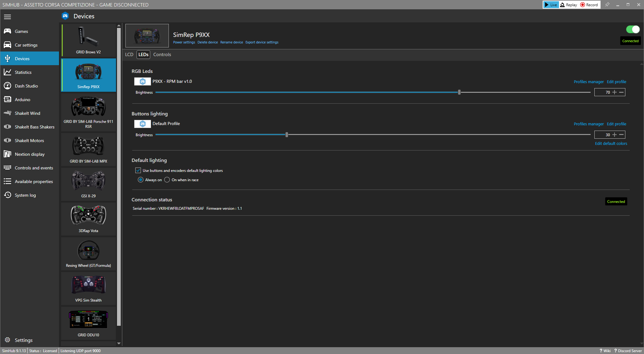Click Export device settings link
The width and height of the screenshot is (644, 354).
(262, 42)
